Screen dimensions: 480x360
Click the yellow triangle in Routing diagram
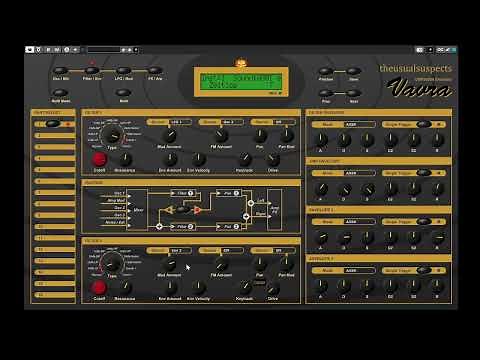point(169,210)
